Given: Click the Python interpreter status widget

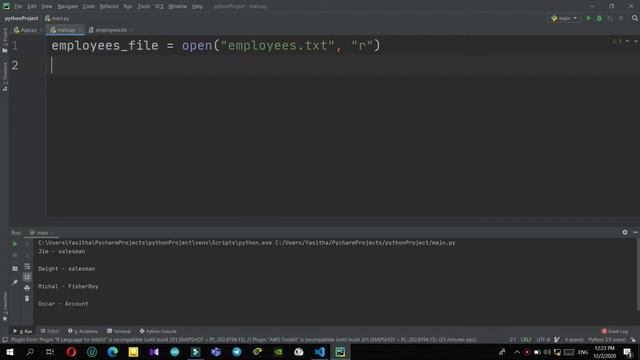Looking at the screenshot, I should (x=607, y=340).
